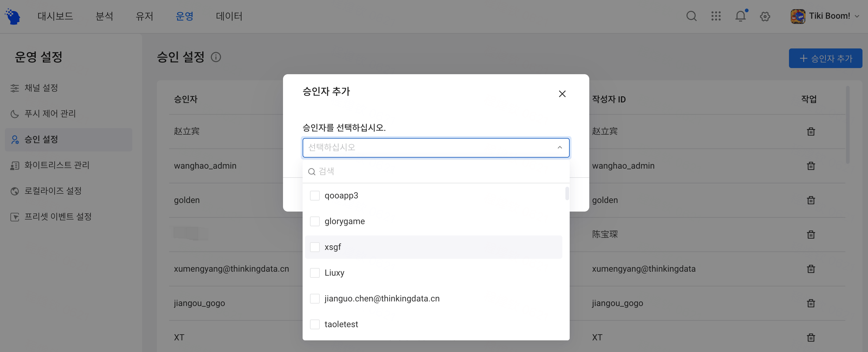
Task: Click xumengyang@thinkingdata.cn in 승인자 column
Action: coord(232,269)
